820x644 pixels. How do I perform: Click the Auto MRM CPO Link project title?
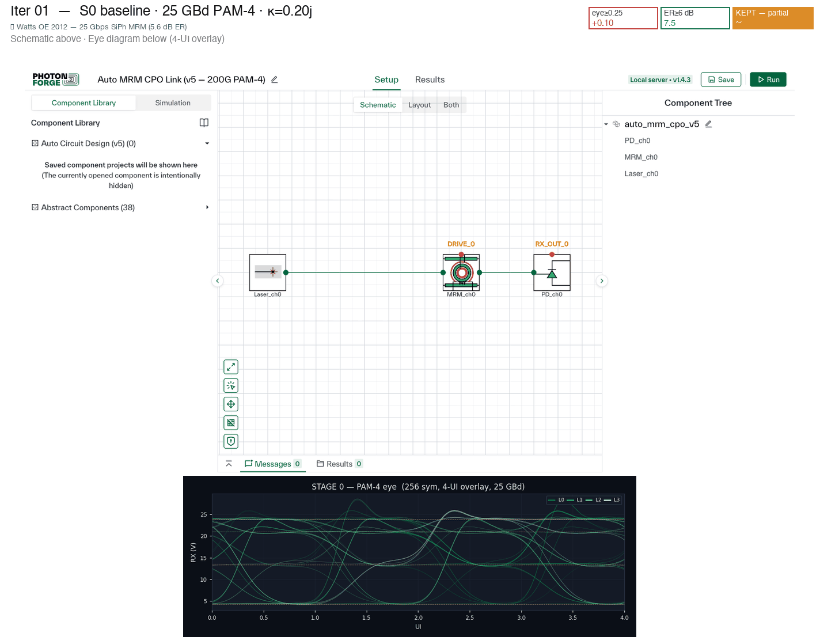181,79
